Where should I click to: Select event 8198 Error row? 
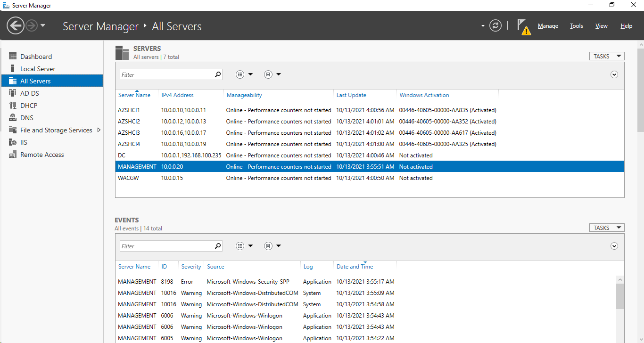click(365, 282)
